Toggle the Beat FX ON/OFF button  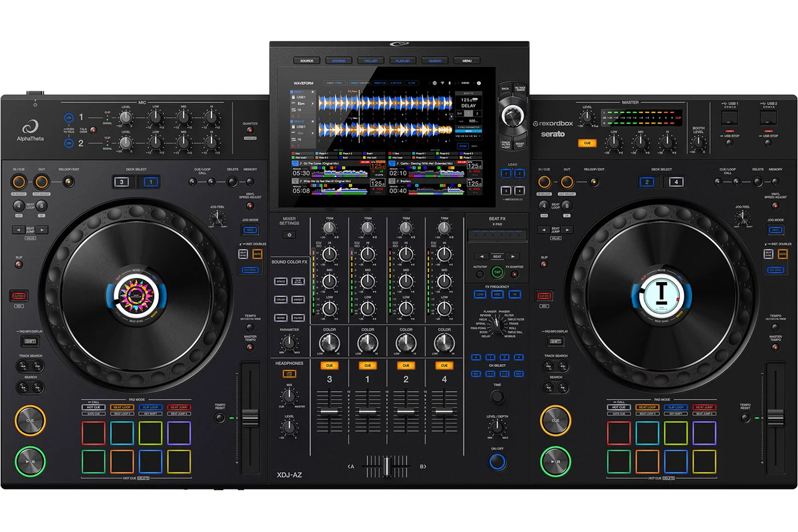click(x=497, y=462)
